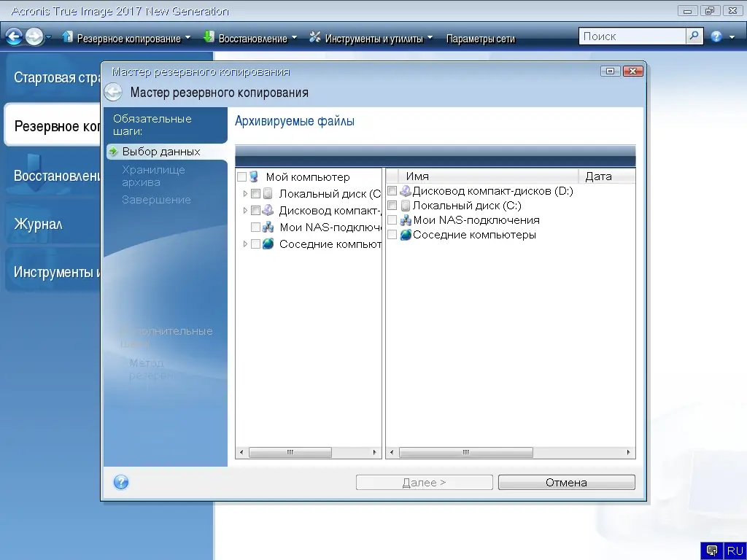Viewport: 747px width, 560px height.
Task: Click the Поиск search field
Action: click(x=632, y=36)
